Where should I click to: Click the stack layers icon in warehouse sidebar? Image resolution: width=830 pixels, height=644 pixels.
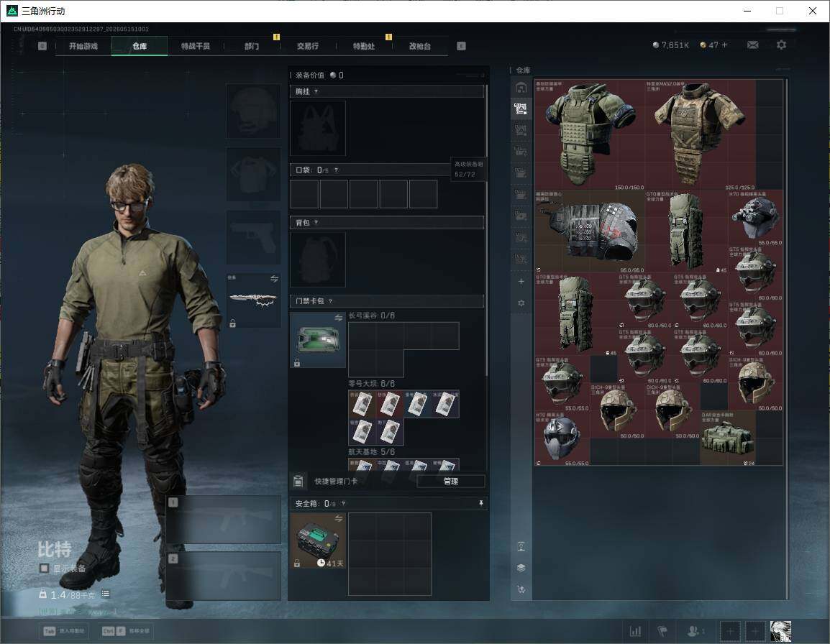[x=521, y=568]
